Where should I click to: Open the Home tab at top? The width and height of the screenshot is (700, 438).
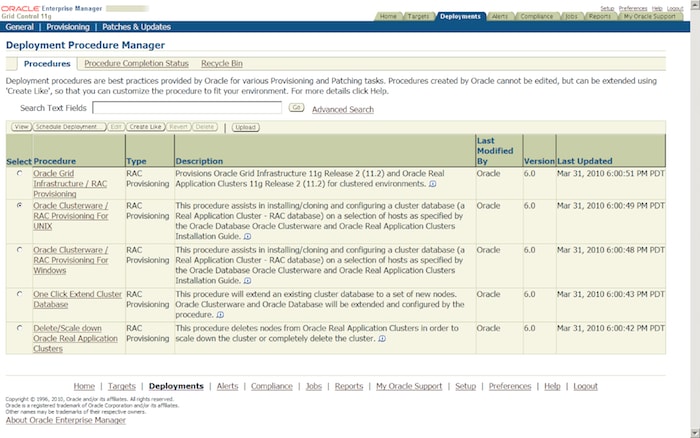[388, 17]
